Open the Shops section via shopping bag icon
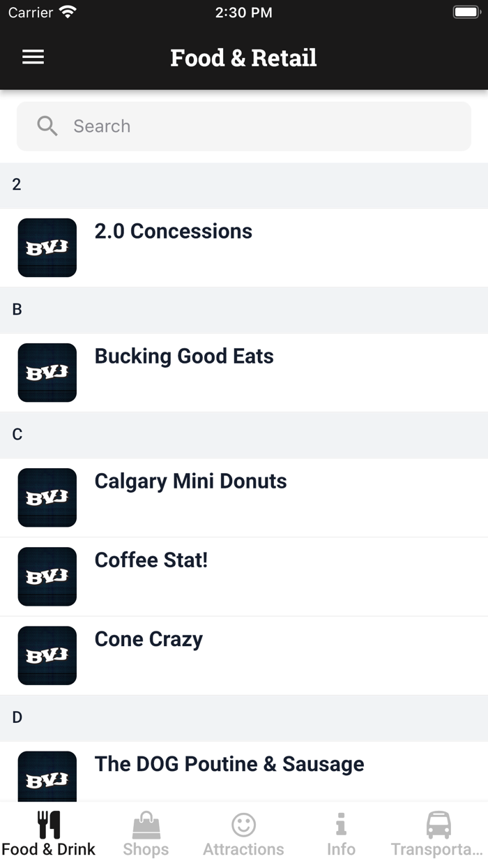This screenshot has width=488, height=868. click(146, 823)
